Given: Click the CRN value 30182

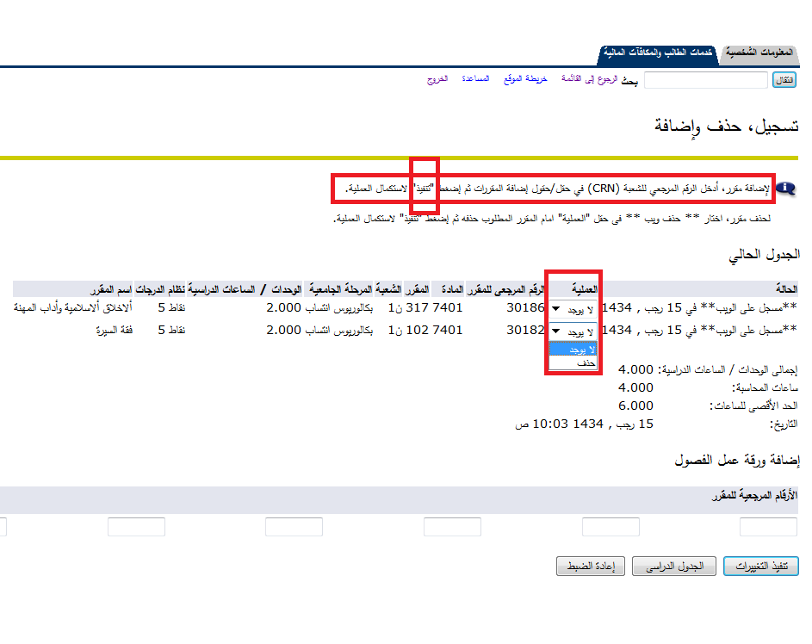Looking at the screenshot, I should pos(525,331).
